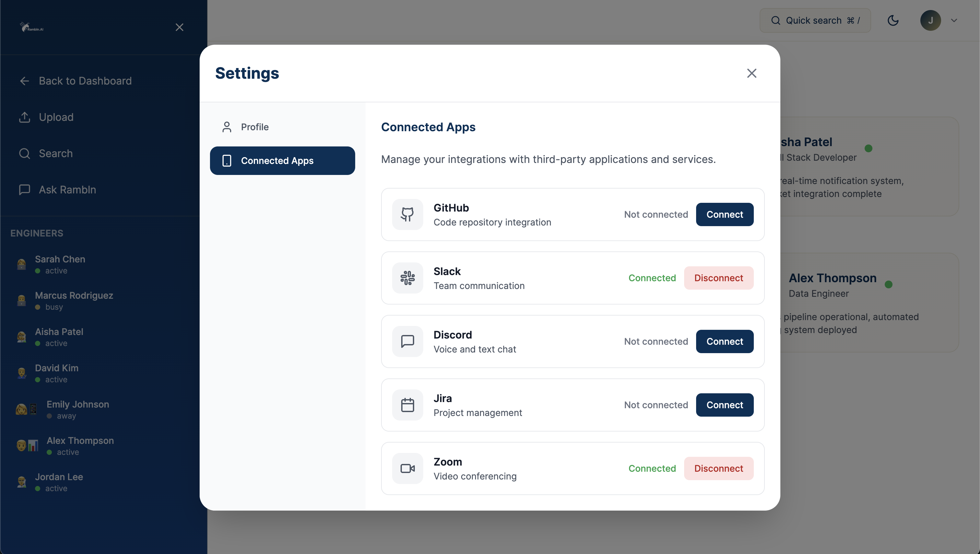Click the Discord chat bubble icon
980x554 pixels.
(407, 341)
